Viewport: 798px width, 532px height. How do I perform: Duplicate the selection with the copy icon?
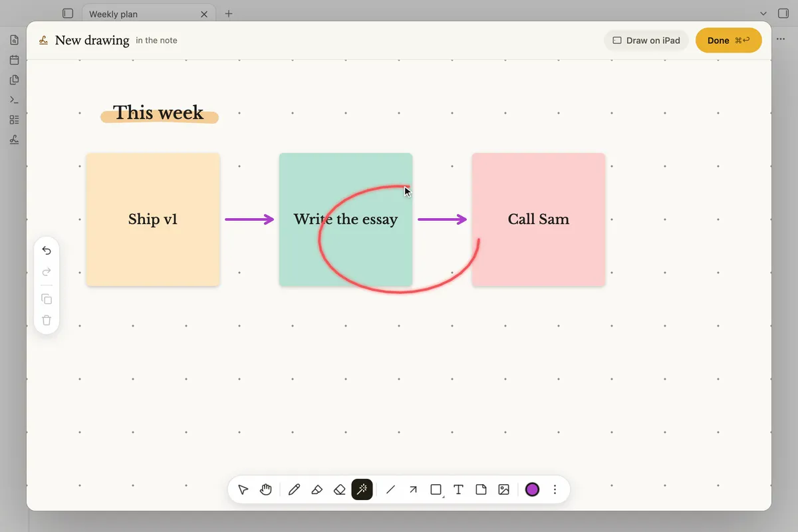pos(47,299)
